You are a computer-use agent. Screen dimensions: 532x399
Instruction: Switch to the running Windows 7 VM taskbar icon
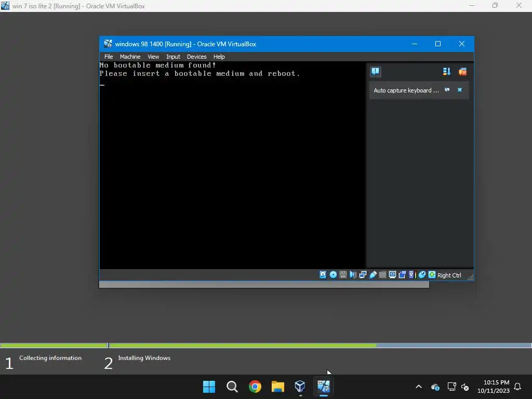coord(323,387)
